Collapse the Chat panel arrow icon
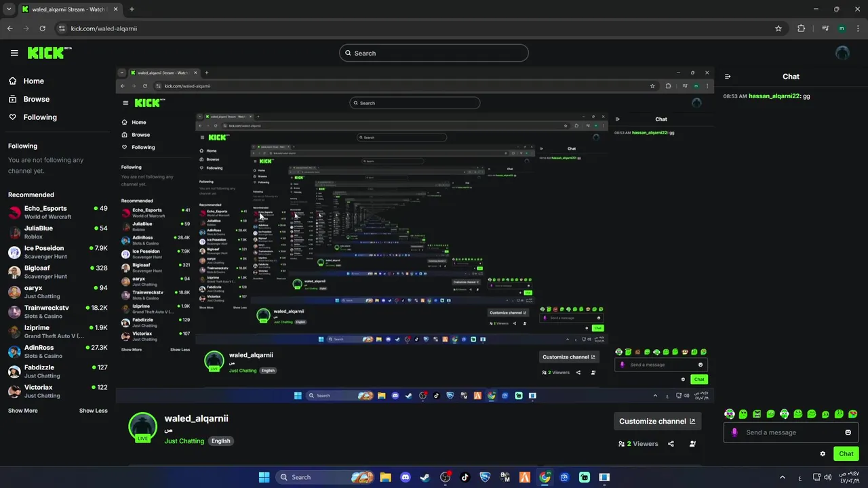The image size is (868, 488). click(x=728, y=77)
